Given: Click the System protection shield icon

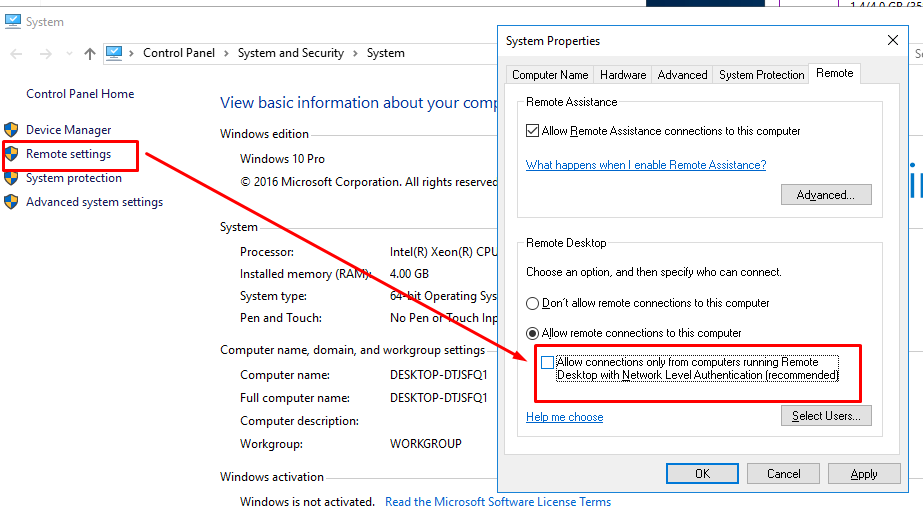Looking at the screenshot, I should click(x=11, y=178).
